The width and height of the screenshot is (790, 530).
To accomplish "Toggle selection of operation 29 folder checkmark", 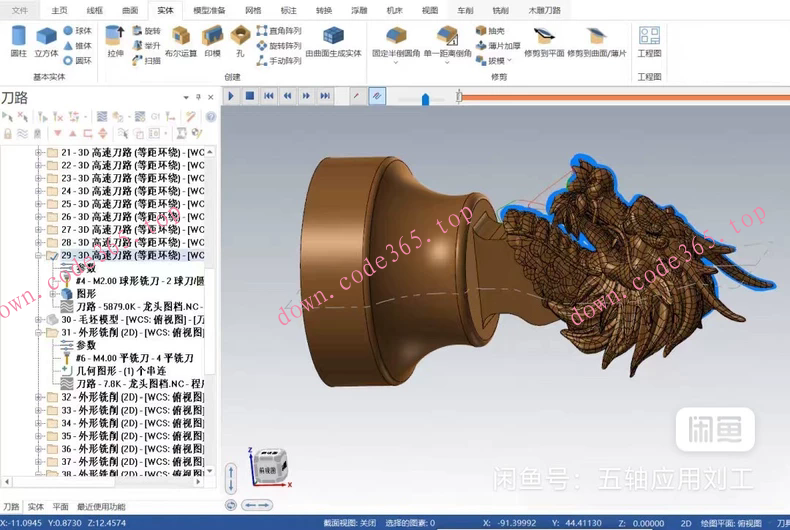I will click(52, 255).
